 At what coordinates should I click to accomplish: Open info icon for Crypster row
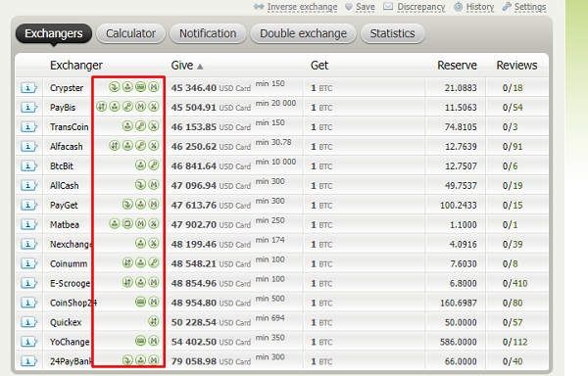(28, 87)
